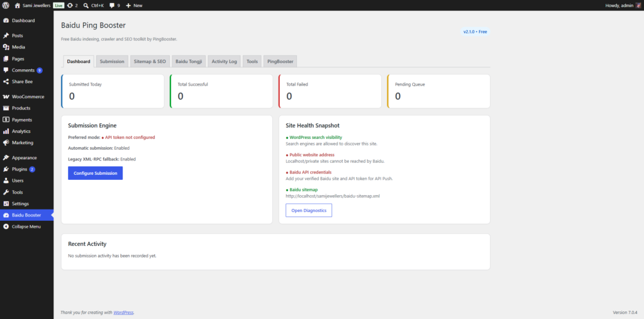Viewport: 644px width, 319px height.
Task: Click the Marketing megaphone icon
Action: [x=6, y=143]
